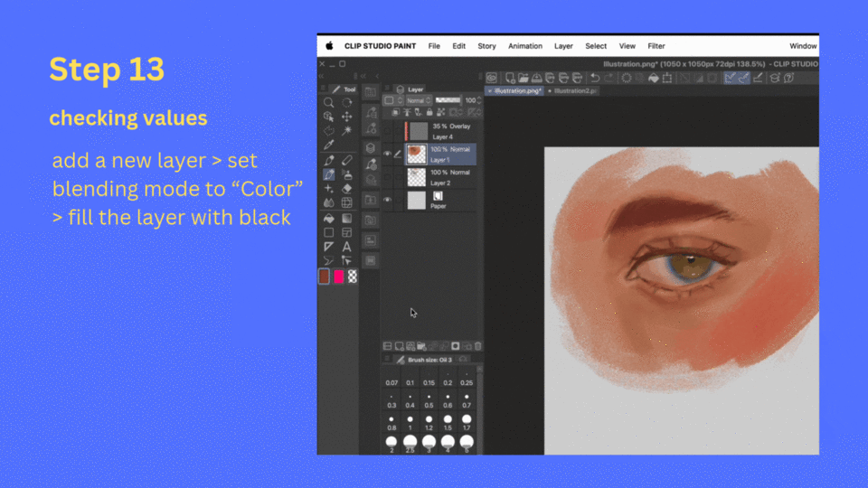This screenshot has width=868, height=488.
Task: Open the layer blending mode Normal dropdown
Action: [419, 100]
